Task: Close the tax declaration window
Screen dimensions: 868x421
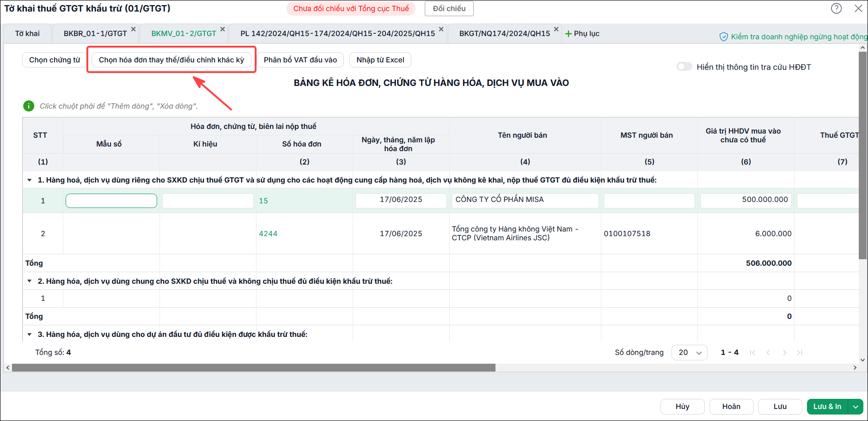Action: (x=858, y=8)
